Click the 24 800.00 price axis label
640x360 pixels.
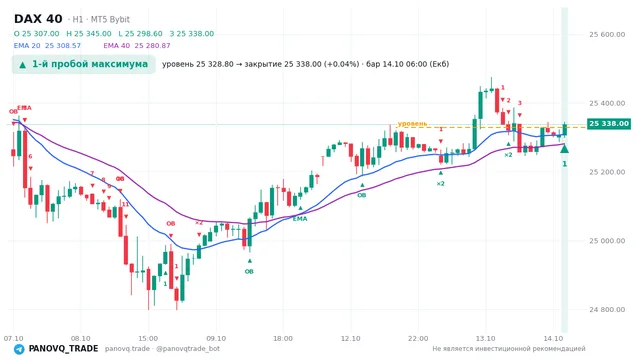(607, 309)
